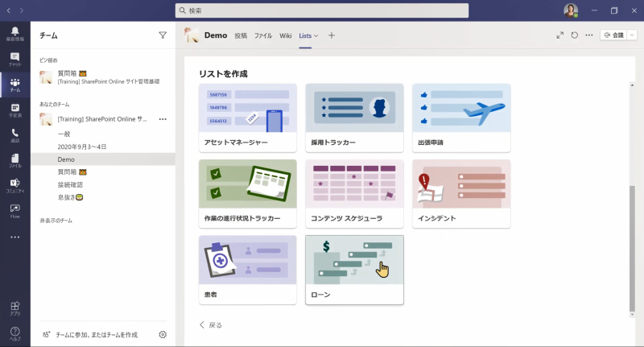Open the 息抜き channel
Screen dimensions: 644x347
pos(70,197)
